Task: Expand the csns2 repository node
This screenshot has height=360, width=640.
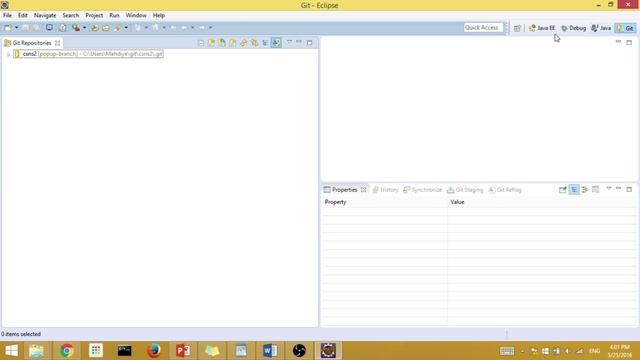Action: click(8, 54)
